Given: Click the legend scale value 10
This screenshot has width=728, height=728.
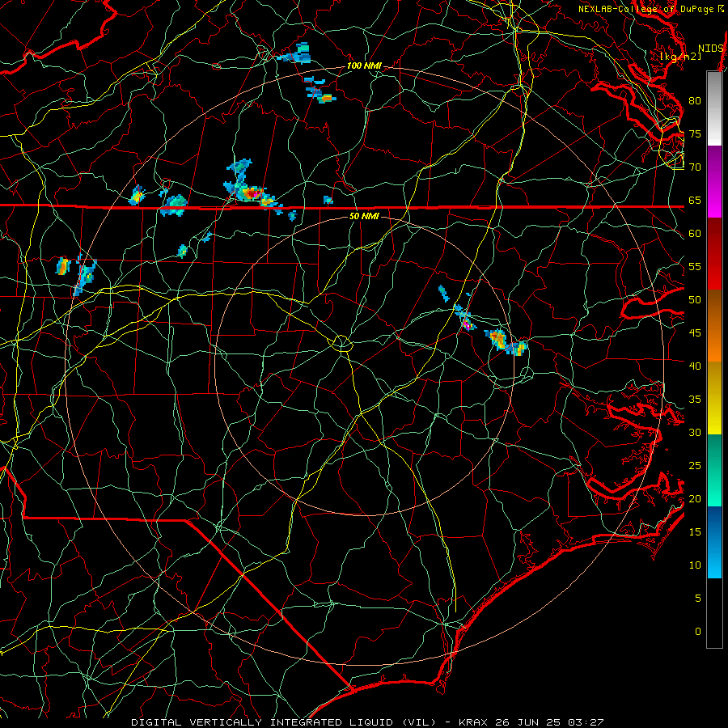Looking at the screenshot, I should [695, 565].
